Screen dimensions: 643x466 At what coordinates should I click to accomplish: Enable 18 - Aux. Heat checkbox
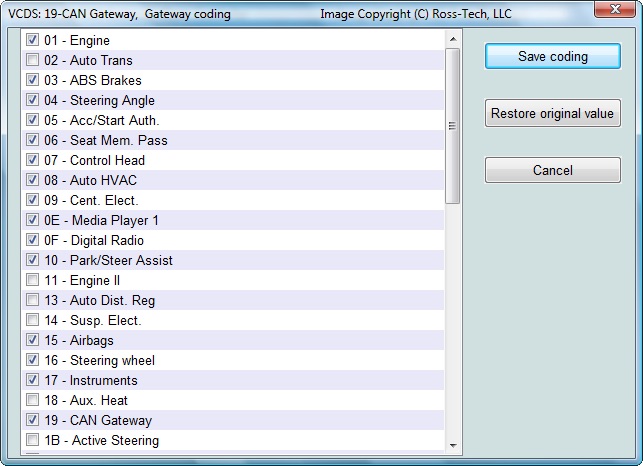point(32,400)
